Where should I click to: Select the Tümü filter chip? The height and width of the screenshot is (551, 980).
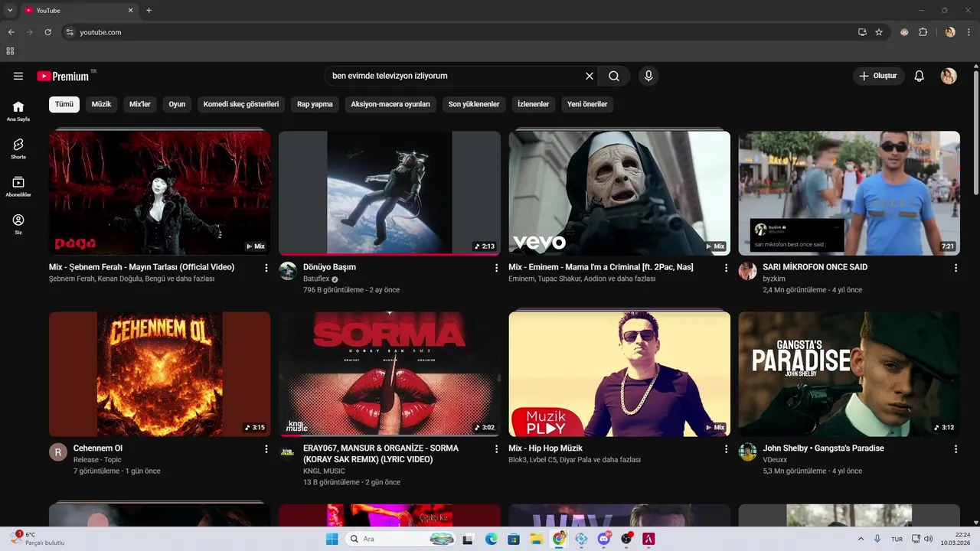[64, 104]
